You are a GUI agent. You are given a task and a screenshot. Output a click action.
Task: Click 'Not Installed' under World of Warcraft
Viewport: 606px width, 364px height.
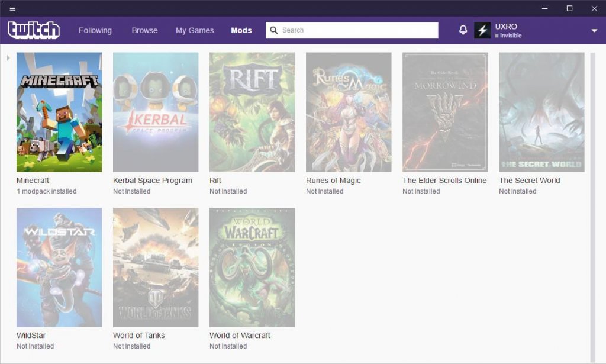(x=228, y=346)
